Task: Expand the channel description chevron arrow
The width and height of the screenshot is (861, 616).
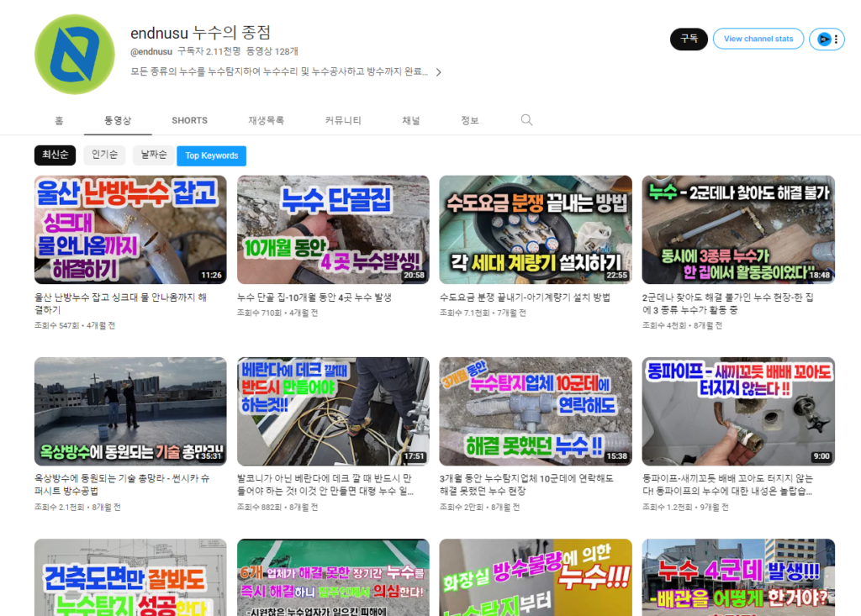Action: [438, 72]
